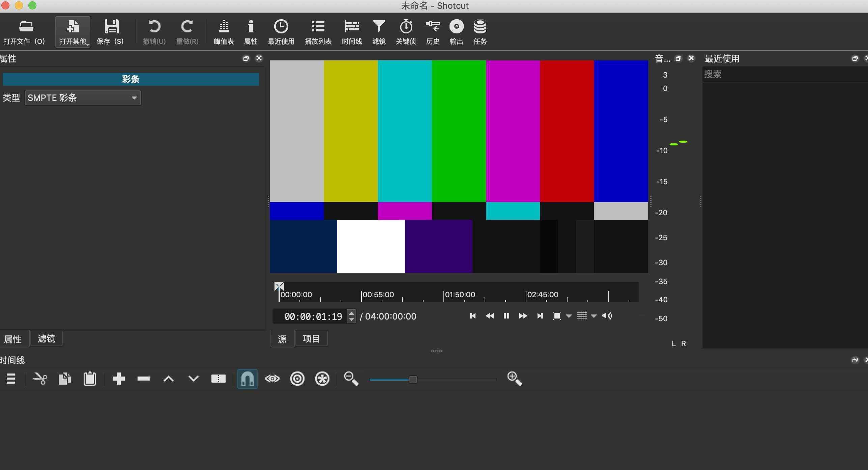Viewport: 868px width, 470px height.
Task: Expand the grid options dropdown arrow
Action: (594, 316)
